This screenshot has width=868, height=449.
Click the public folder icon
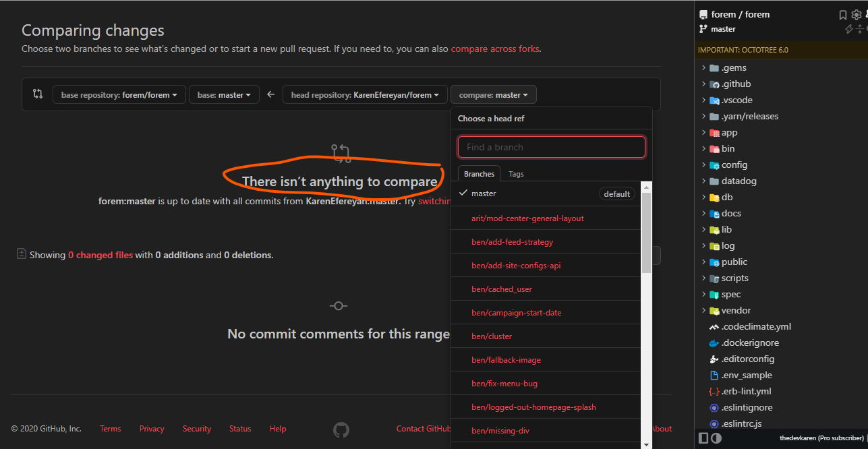tap(714, 262)
